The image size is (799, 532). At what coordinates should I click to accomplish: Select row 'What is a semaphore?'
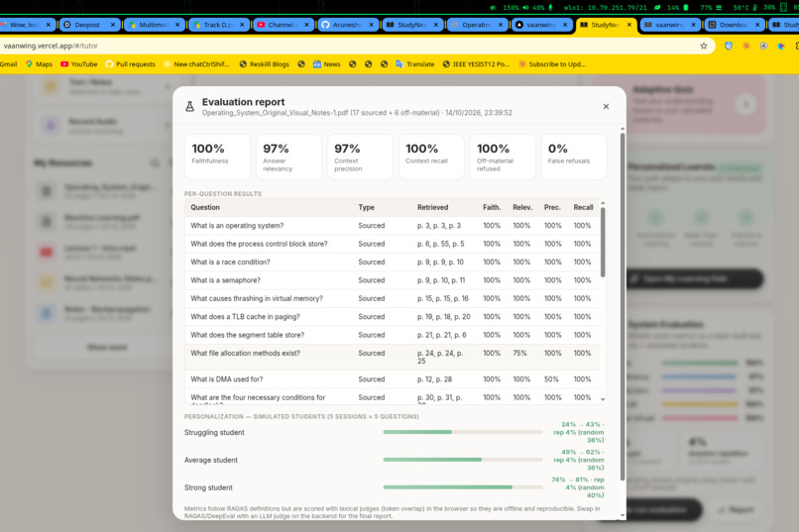tap(392, 280)
